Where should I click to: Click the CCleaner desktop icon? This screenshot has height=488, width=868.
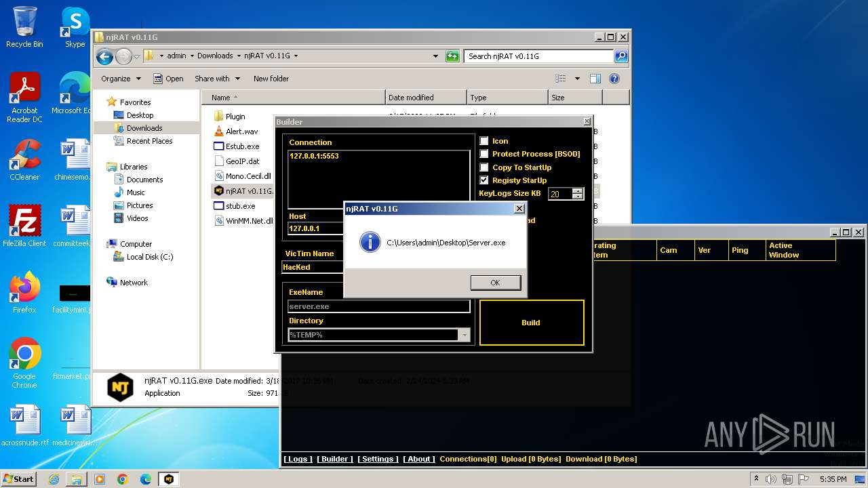pyautogui.click(x=24, y=160)
